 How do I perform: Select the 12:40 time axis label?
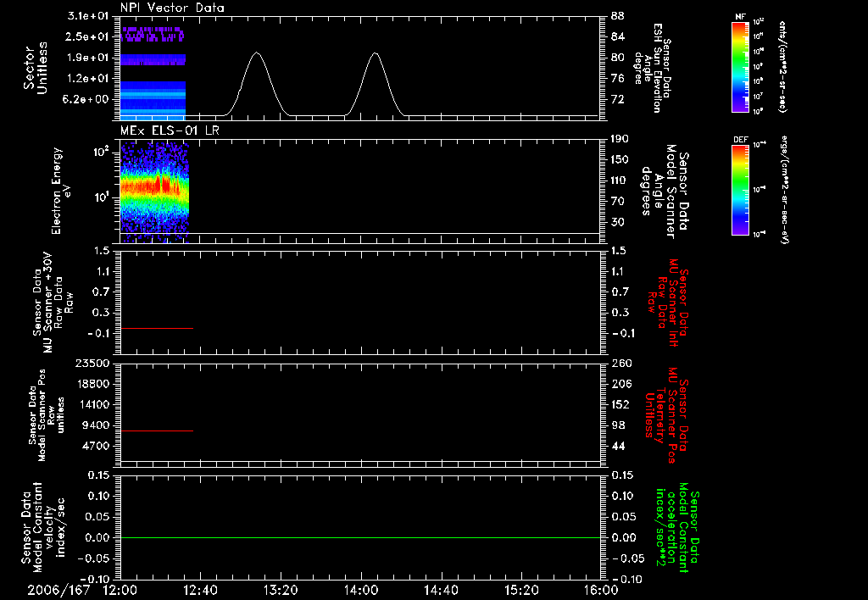[200, 590]
